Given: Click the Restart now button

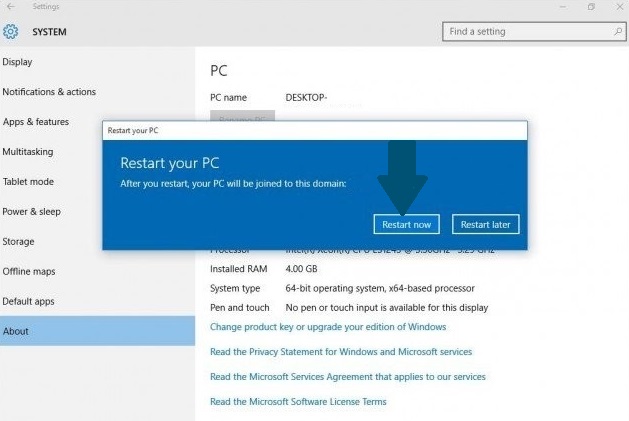Looking at the screenshot, I should [406, 224].
